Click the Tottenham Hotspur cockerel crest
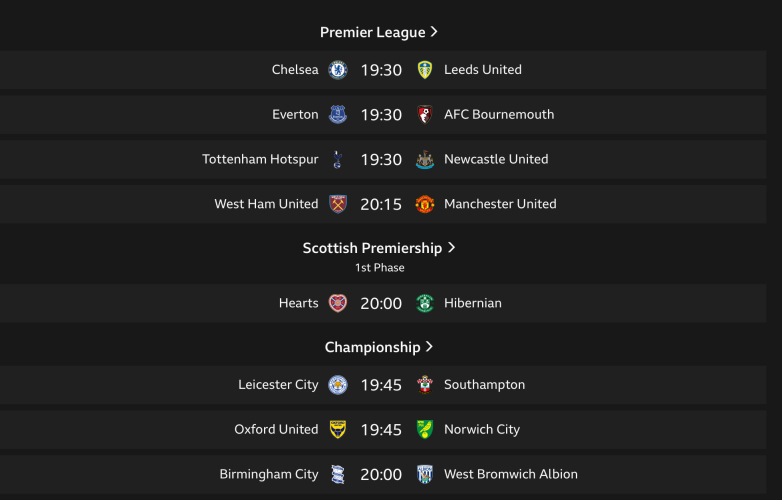This screenshot has height=500, width=782. coord(338,159)
